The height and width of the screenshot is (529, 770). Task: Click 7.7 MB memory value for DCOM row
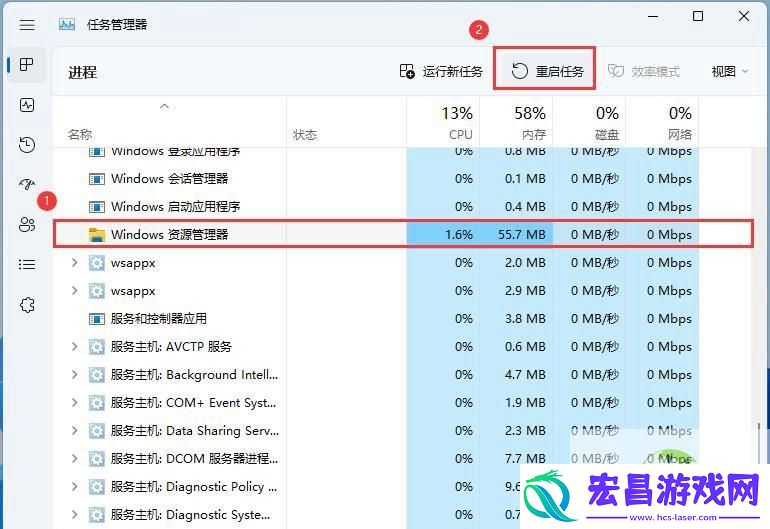[x=525, y=459]
